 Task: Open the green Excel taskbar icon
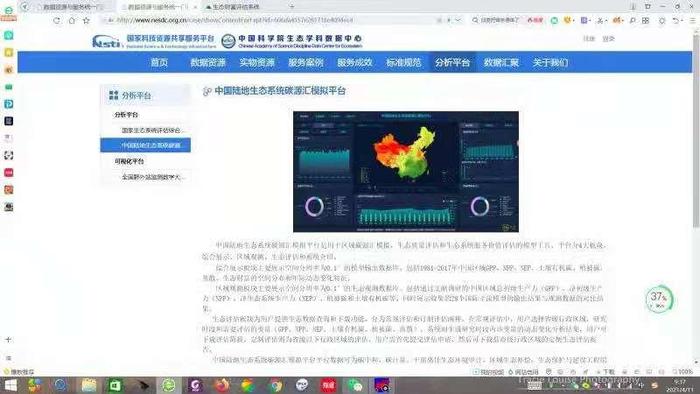coord(115,386)
